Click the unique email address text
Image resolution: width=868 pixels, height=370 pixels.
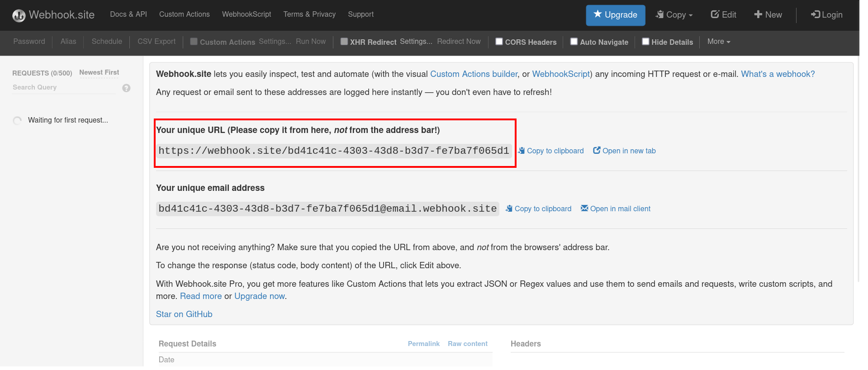pos(327,209)
